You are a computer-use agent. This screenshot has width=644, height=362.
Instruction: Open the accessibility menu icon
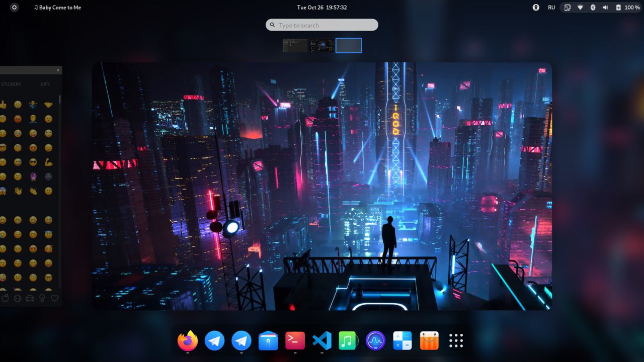pos(536,8)
